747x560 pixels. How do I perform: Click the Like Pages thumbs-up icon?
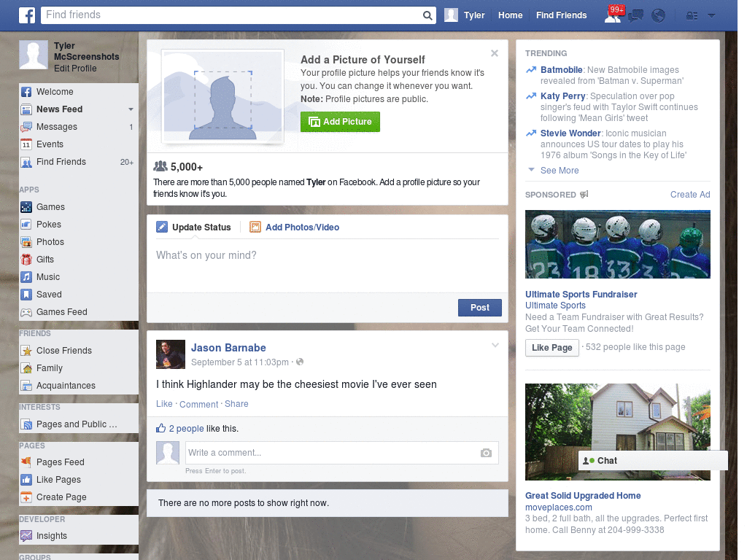[26, 480]
